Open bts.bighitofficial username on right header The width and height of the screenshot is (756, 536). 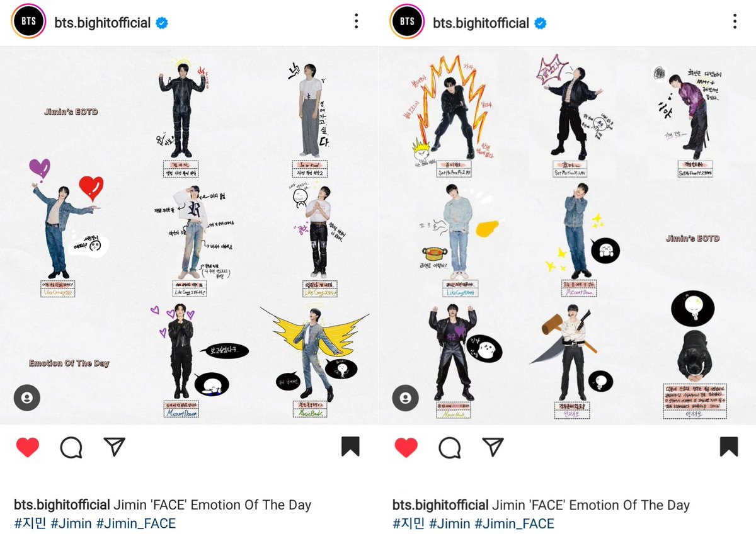click(x=481, y=23)
